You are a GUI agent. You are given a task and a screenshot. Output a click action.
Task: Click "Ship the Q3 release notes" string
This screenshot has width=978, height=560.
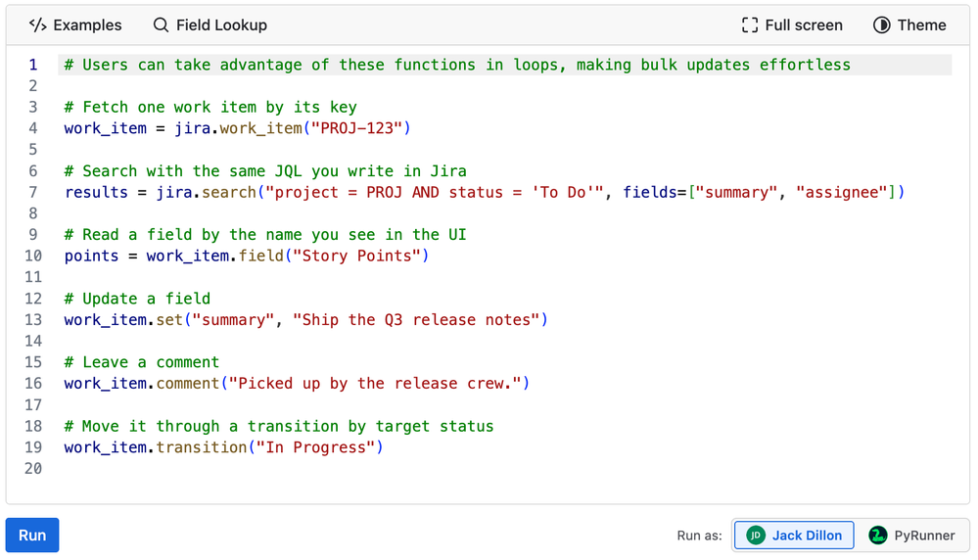(x=416, y=320)
